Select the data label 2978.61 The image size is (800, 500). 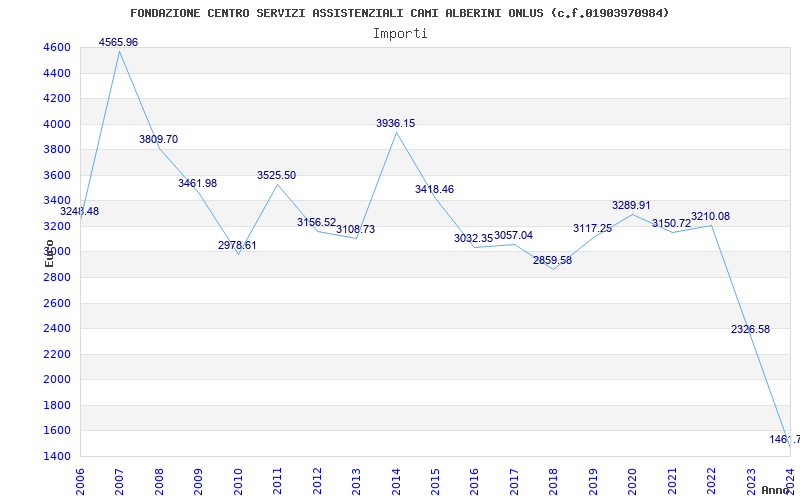[237, 245]
